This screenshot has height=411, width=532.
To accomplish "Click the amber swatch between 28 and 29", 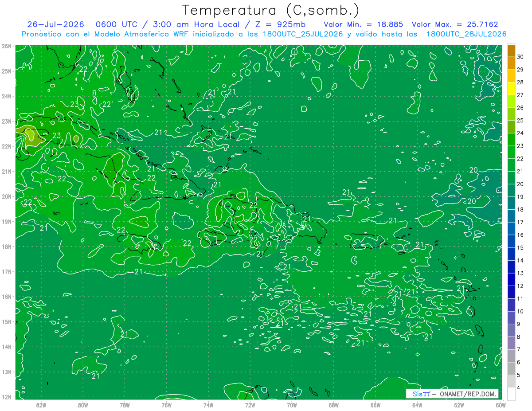I will [511, 76].
